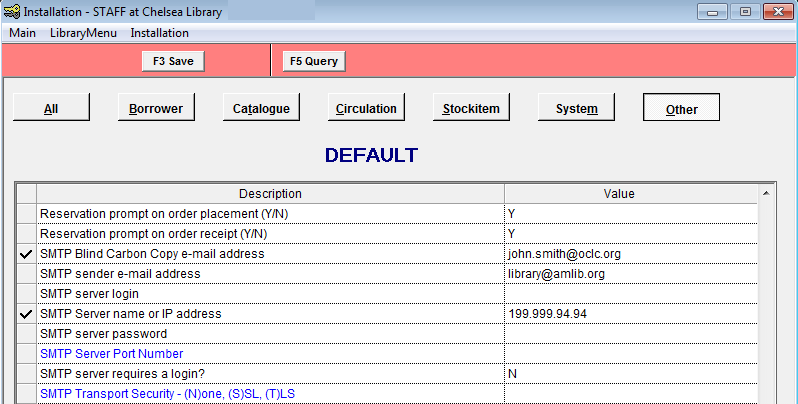Toggle row marker for Reservation prompt on order receipt

pyautogui.click(x=26, y=234)
